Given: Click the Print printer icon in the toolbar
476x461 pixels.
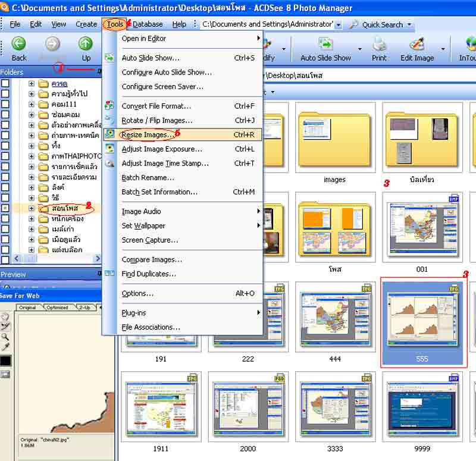Looking at the screenshot, I should [379, 43].
